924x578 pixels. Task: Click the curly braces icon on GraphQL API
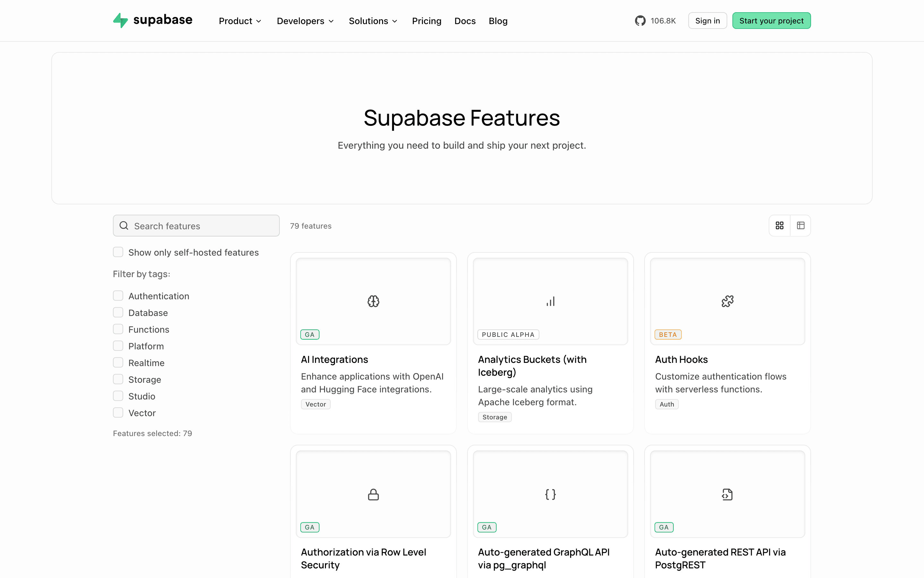point(551,494)
